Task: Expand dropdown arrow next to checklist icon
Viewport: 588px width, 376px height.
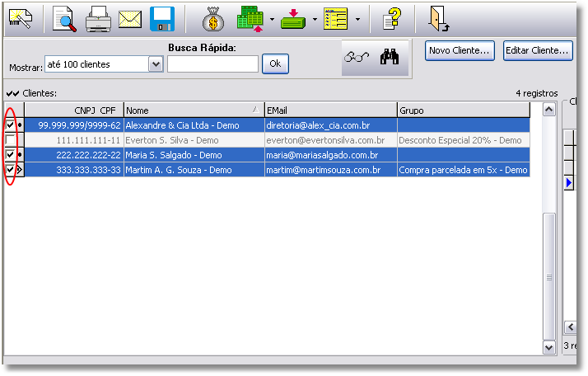Action: point(357,19)
